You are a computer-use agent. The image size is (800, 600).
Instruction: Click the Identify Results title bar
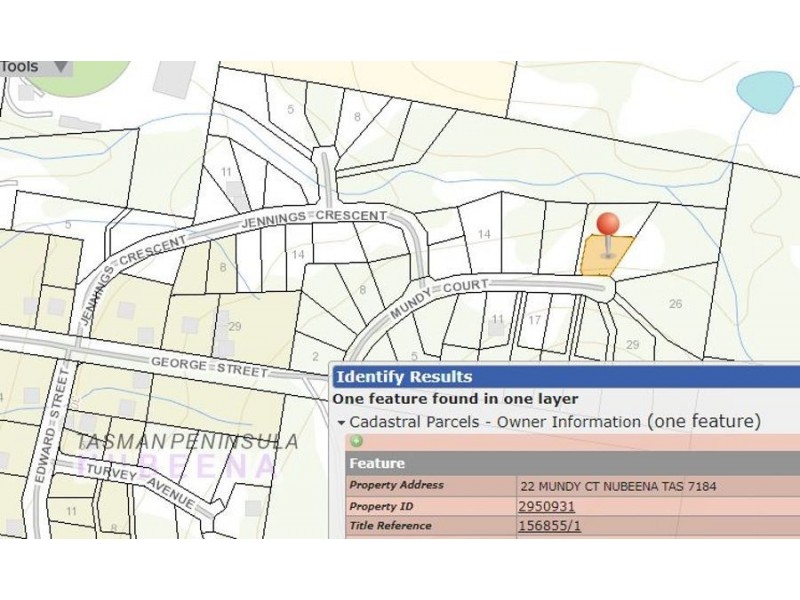pyautogui.click(x=566, y=377)
